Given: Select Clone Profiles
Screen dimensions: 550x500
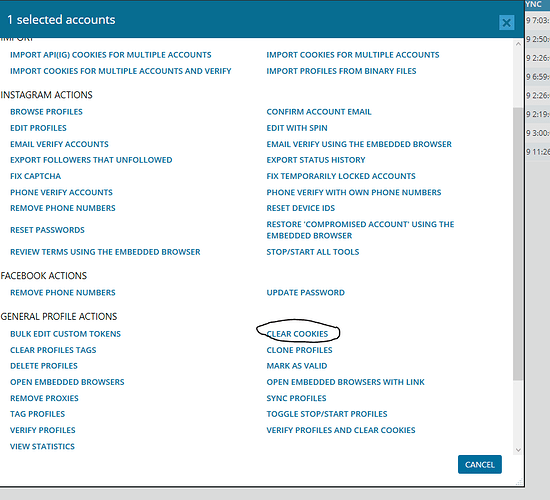Looking at the screenshot, I should pos(299,350).
